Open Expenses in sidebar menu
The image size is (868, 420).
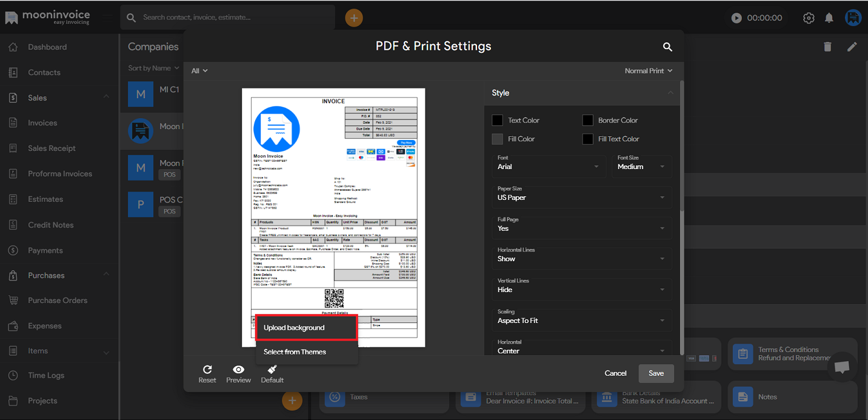click(45, 326)
